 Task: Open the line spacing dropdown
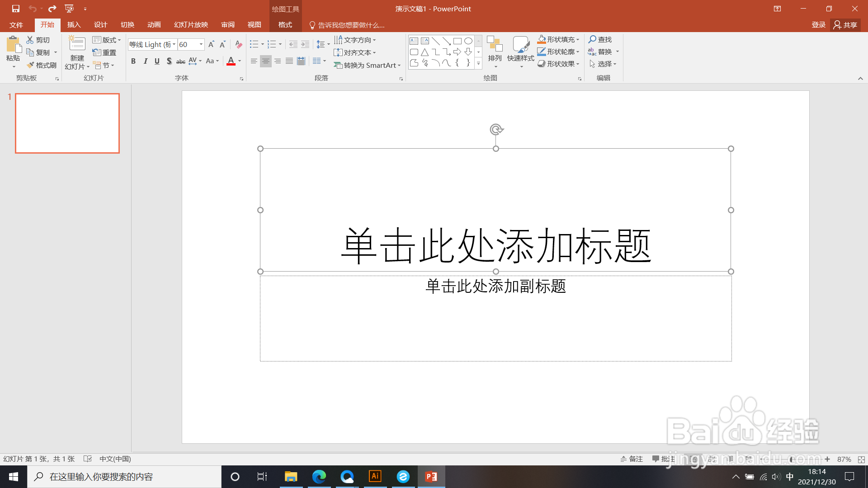pyautogui.click(x=323, y=44)
